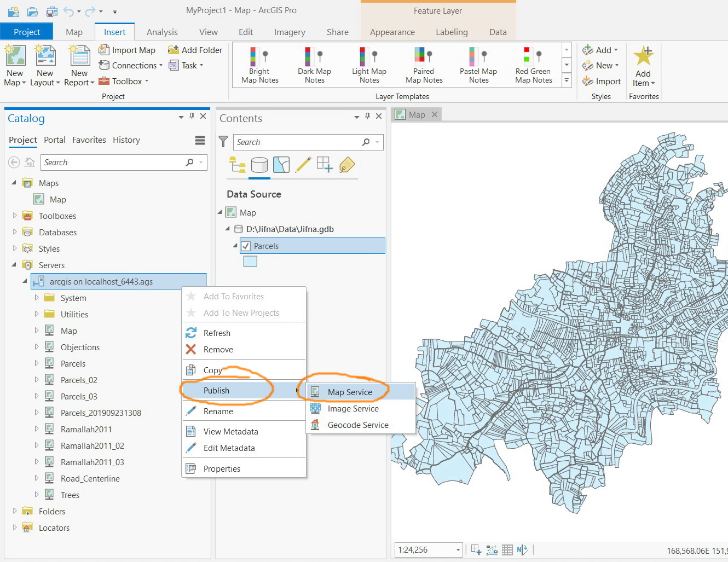Open the Analysis ribbon tab

tap(162, 32)
